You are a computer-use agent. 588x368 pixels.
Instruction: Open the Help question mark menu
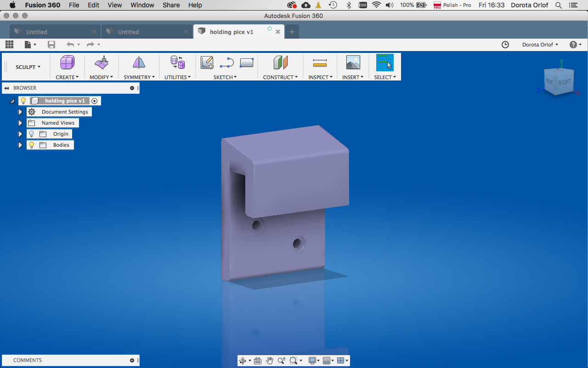pyautogui.click(x=576, y=45)
